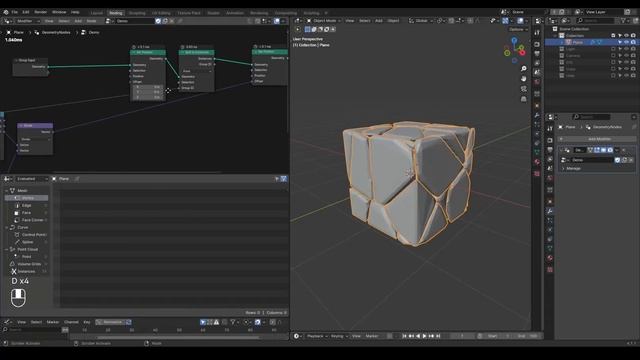Click the viewport gizmo blue Z axis
The height and width of the screenshot is (360, 640).
514,40
